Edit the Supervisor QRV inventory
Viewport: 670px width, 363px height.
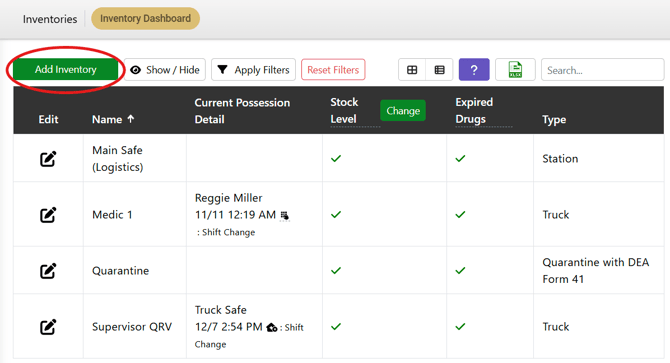(48, 326)
